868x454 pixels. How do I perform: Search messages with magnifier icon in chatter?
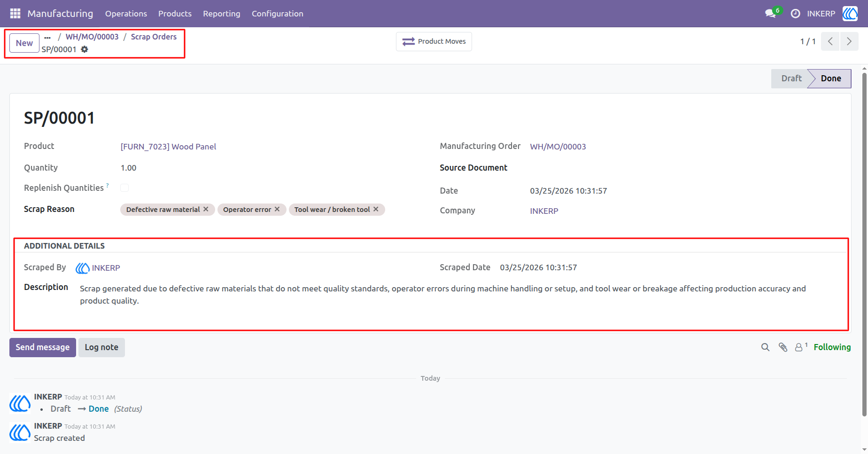(765, 347)
